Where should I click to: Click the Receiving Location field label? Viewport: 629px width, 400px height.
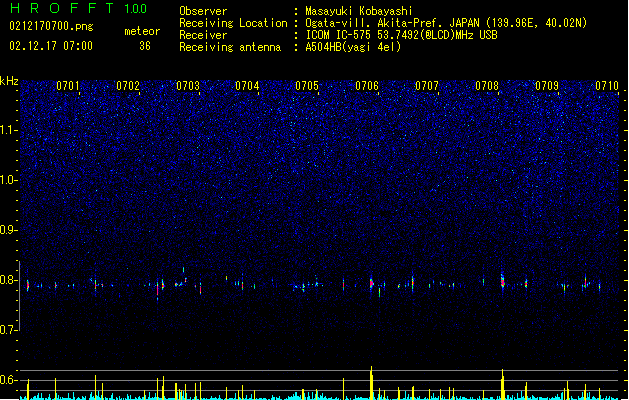(233, 23)
